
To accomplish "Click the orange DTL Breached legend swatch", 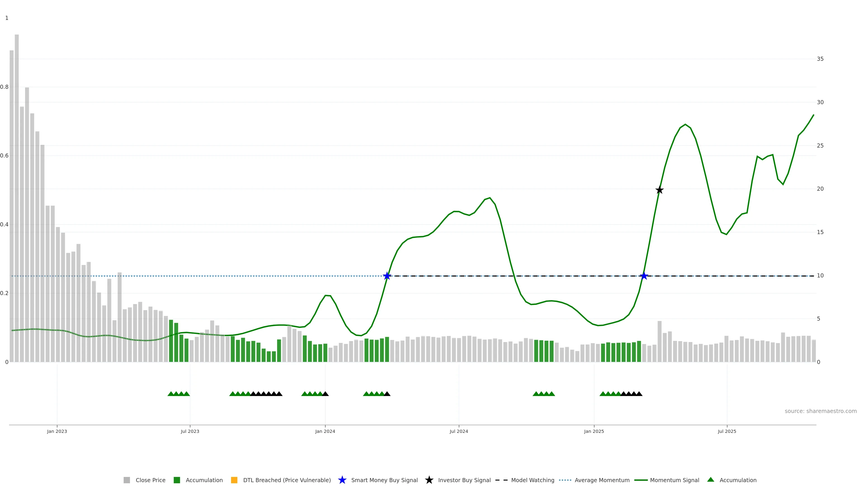I will click(234, 480).
